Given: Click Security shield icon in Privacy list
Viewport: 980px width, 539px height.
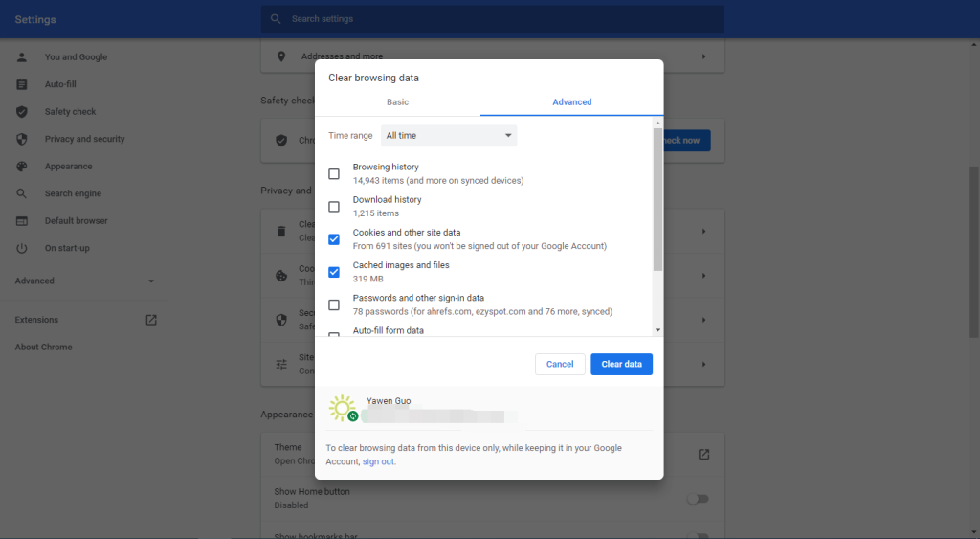Looking at the screenshot, I should 281,320.
